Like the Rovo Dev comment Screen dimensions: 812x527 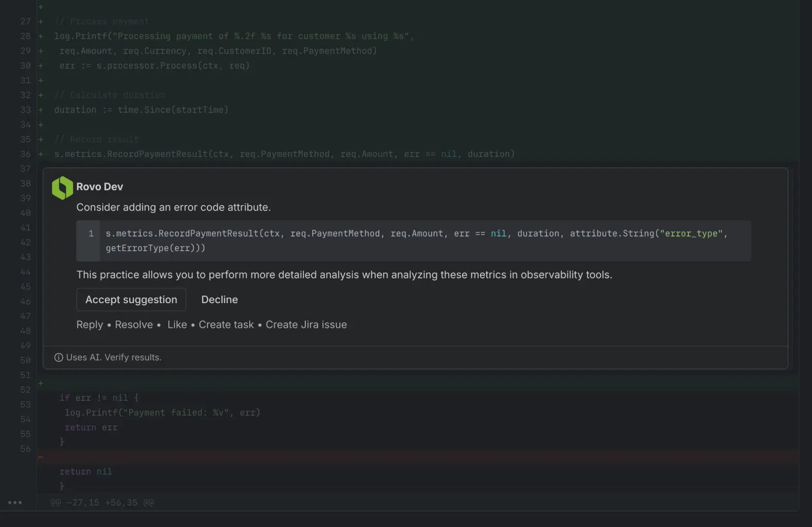[177, 325]
